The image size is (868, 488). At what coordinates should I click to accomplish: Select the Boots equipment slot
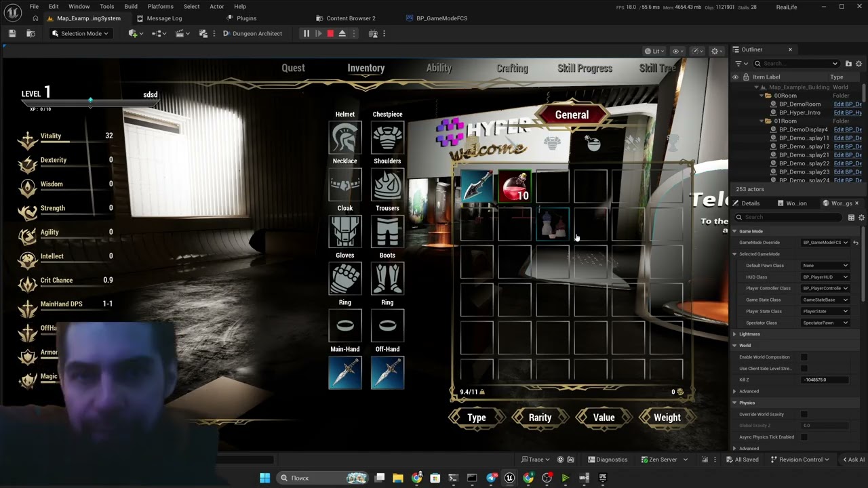pos(387,279)
